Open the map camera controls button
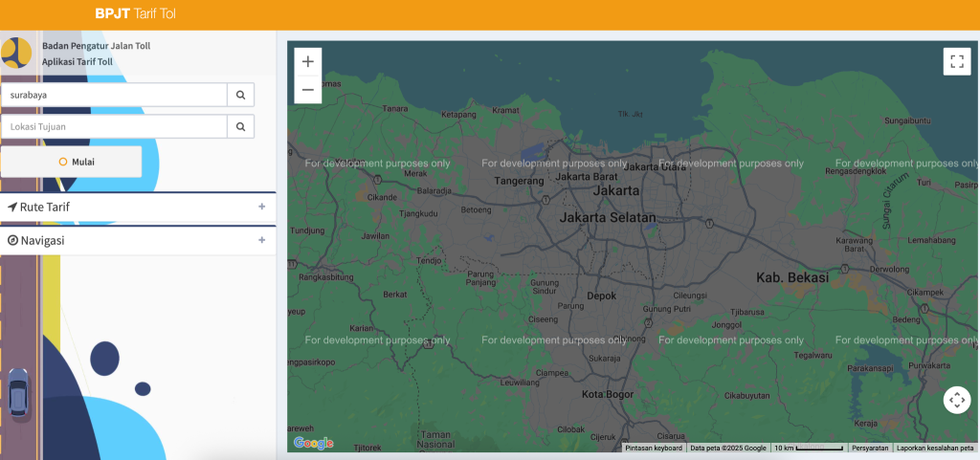This screenshot has height=460, width=980. (956, 400)
